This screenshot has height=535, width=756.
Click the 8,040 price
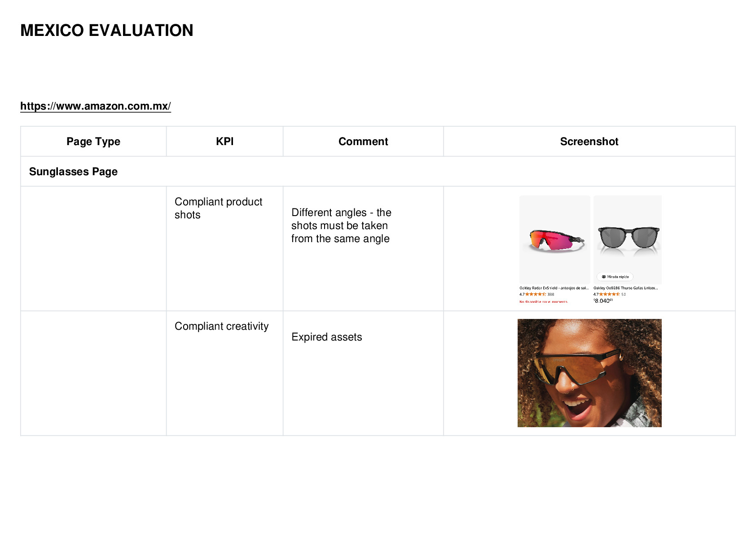603,301
